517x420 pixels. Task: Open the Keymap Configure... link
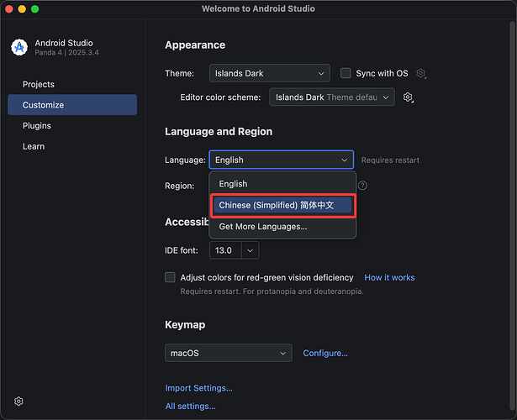coord(325,353)
